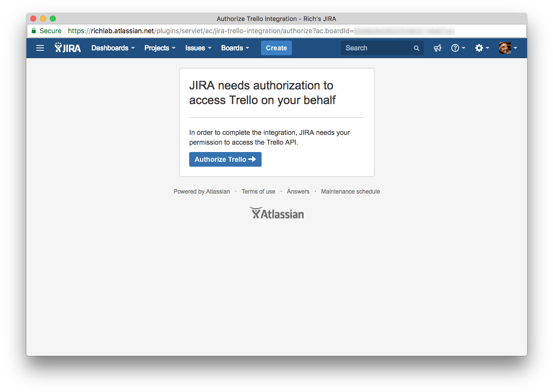The width and height of the screenshot is (553, 392).
Task: Open the feedback megaphone icon
Action: [437, 48]
